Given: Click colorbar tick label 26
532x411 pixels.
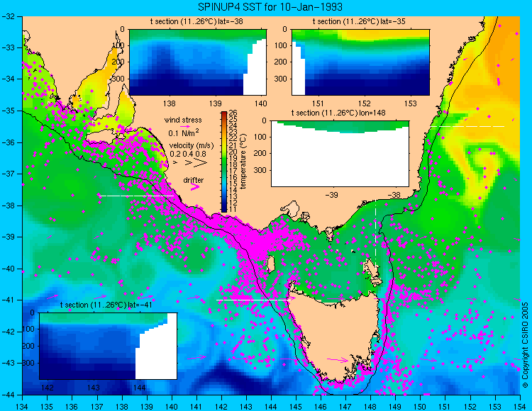Looking at the screenshot, I should click(233, 113).
